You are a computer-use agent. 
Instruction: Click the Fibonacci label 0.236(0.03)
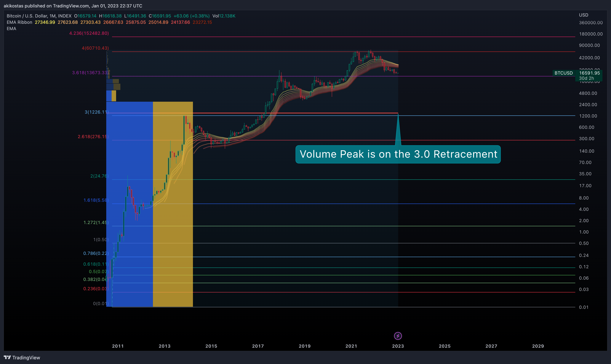96,289
